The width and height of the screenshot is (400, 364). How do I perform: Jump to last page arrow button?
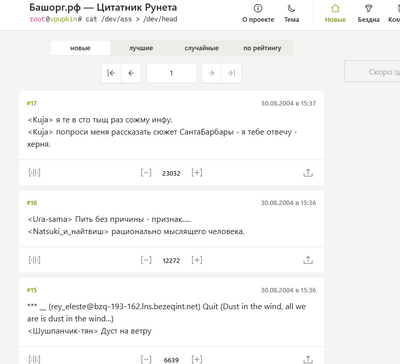(231, 73)
